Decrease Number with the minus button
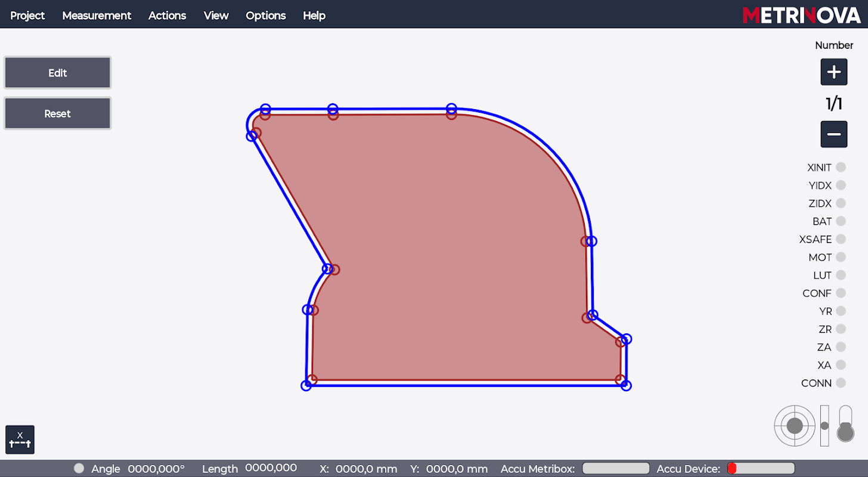This screenshot has height=477, width=868. coord(834,134)
